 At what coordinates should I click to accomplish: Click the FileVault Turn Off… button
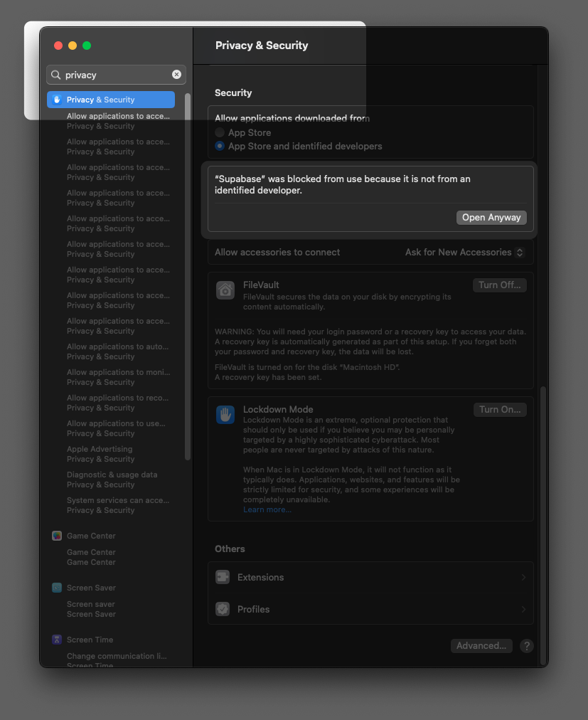(499, 285)
